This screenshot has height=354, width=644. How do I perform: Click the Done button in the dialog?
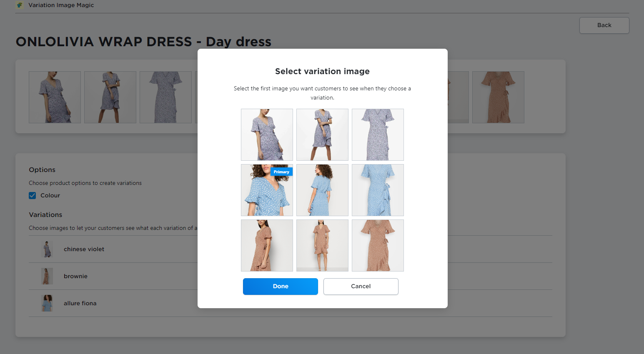281,287
